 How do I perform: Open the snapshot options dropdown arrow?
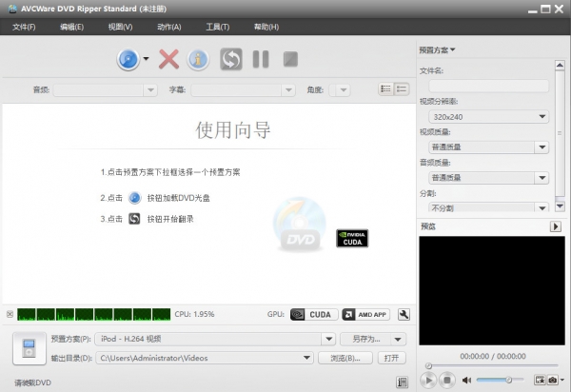click(x=562, y=380)
